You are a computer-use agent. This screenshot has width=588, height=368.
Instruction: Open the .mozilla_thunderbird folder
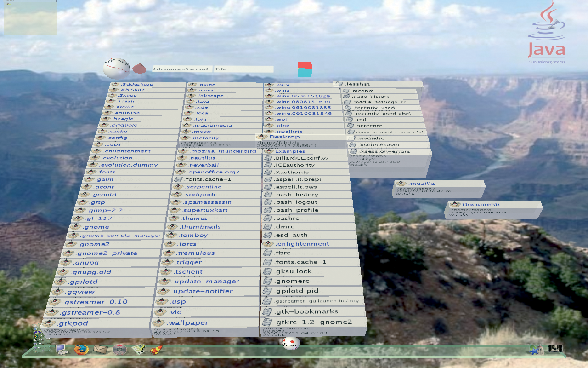[220, 151]
